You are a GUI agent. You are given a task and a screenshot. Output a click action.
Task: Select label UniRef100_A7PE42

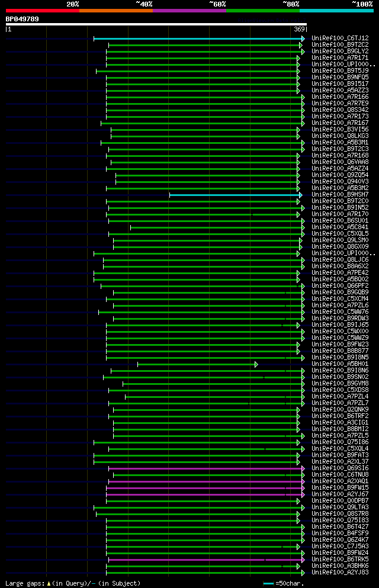pyautogui.click(x=340, y=273)
